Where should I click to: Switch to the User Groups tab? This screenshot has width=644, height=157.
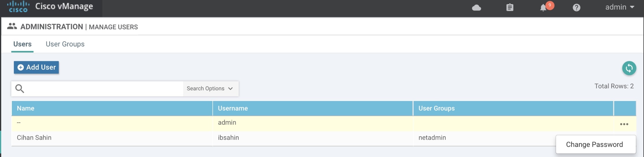click(x=65, y=44)
